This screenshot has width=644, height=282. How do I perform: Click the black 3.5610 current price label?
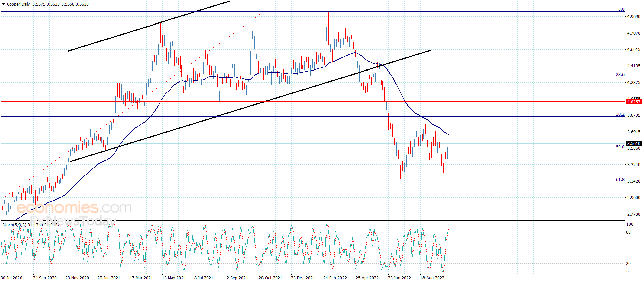pos(634,143)
